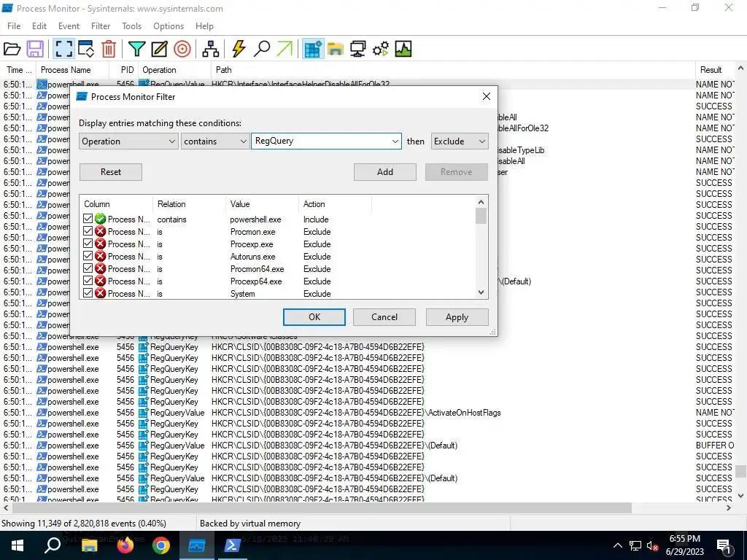Jump to object using the green arrow icon
Screen dimensions: 747x560
point(285,49)
